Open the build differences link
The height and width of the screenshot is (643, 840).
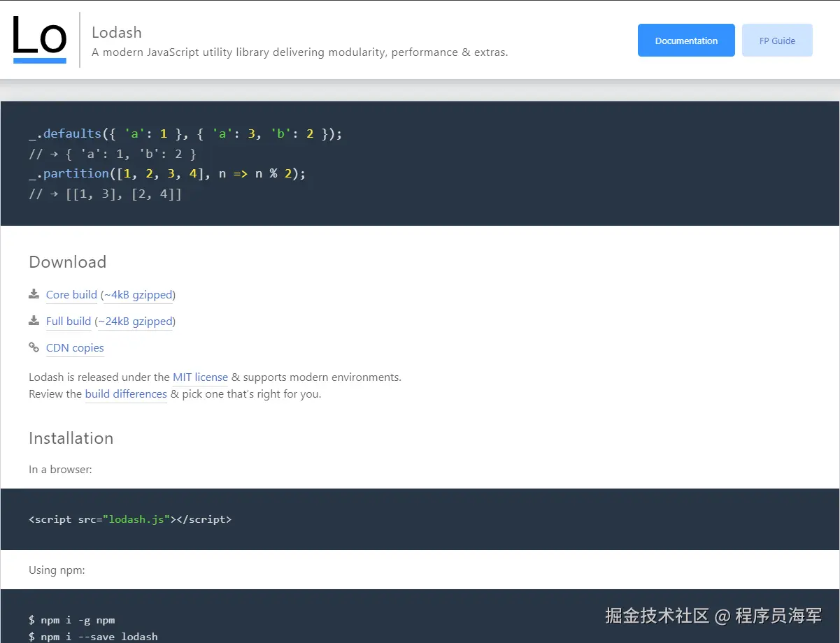(x=126, y=394)
